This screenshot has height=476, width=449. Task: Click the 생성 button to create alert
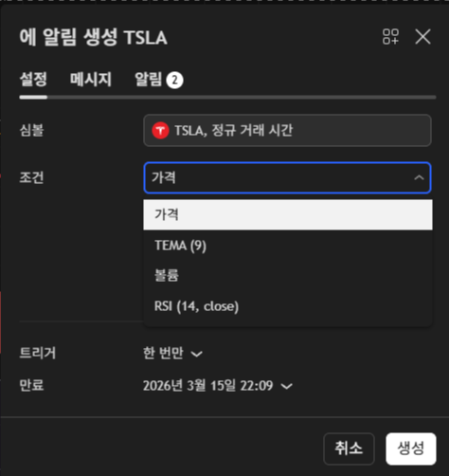tap(411, 449)
